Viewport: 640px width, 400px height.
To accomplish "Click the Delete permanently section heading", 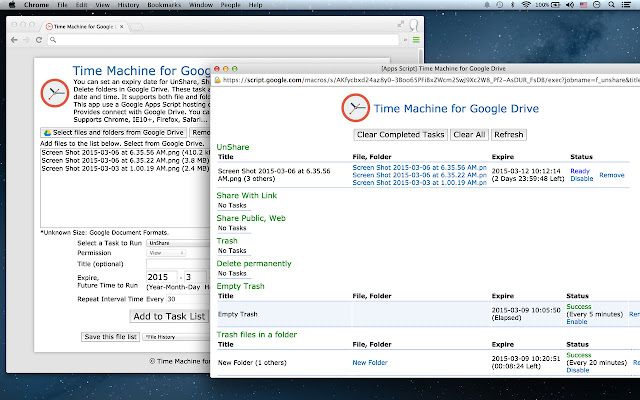I will tap(254, 264).
